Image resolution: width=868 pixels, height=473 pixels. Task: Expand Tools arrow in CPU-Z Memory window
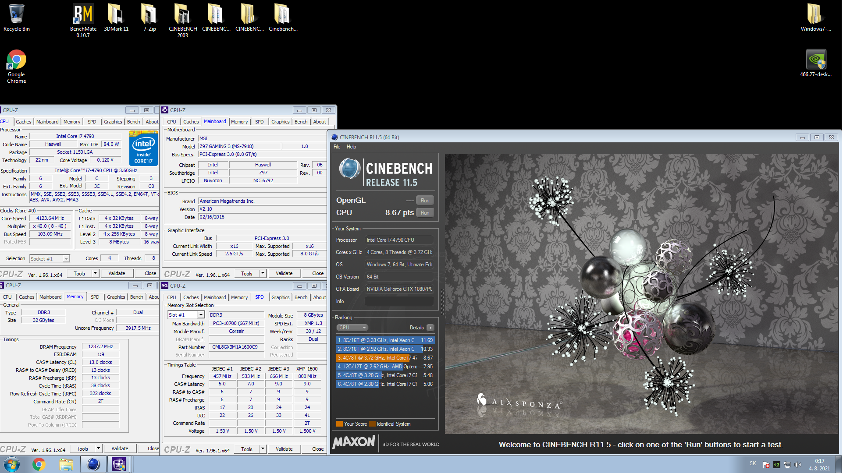click(98, 448)
